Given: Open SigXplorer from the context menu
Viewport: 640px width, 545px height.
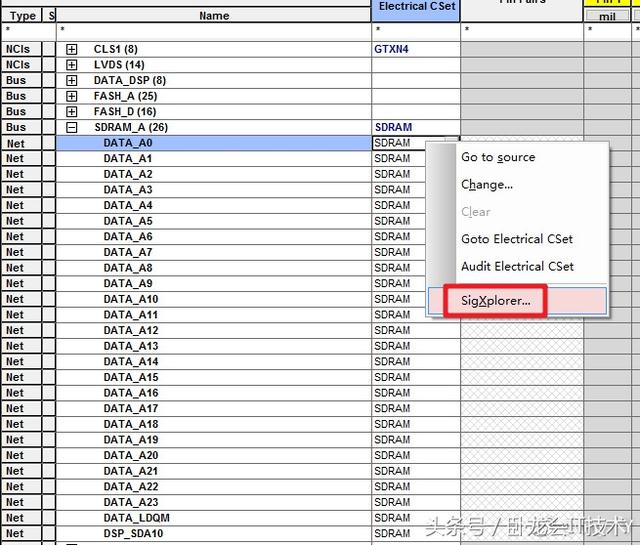Looking at the screenshot, I should coord(496,300).
